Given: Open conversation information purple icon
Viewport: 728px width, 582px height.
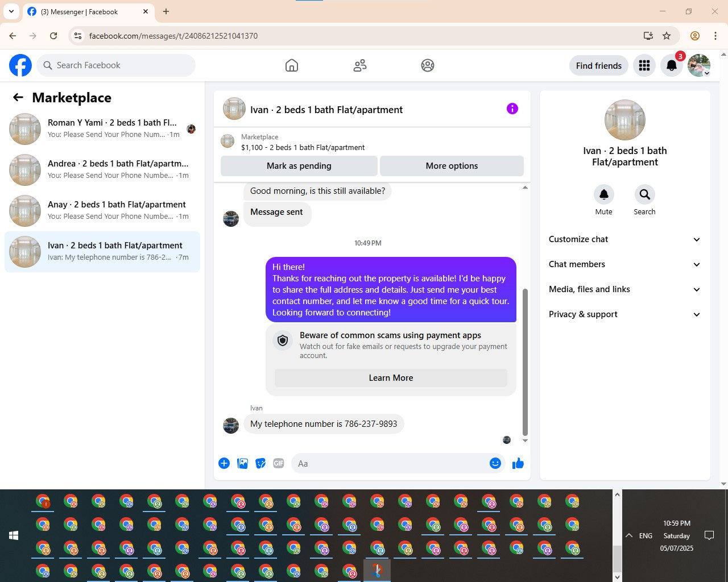Looking at the screenshot, I should (x=512, y=109).
